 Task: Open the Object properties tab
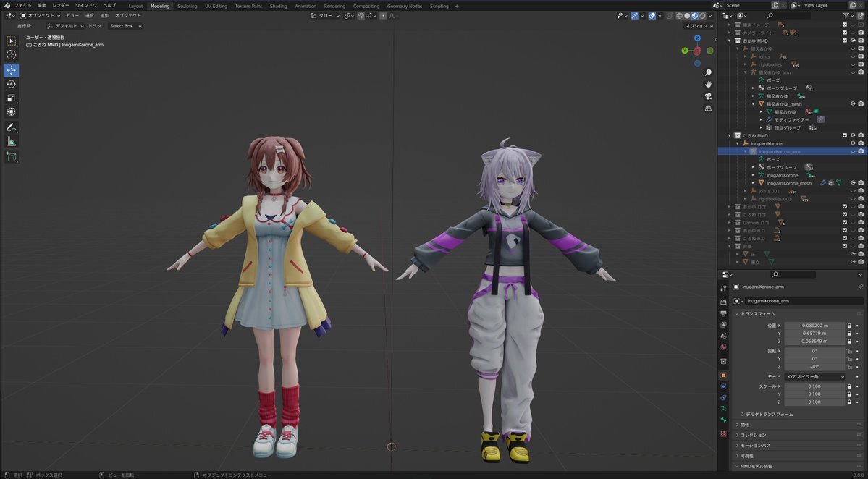click(723, 375)
